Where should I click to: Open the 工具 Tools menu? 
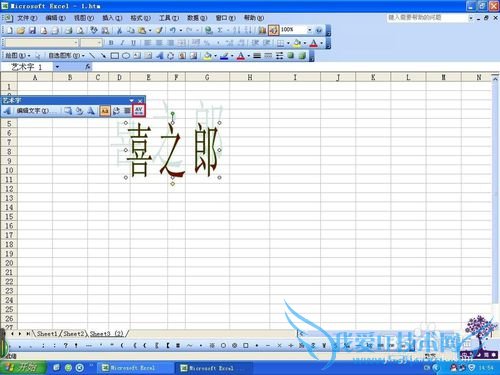169,18
